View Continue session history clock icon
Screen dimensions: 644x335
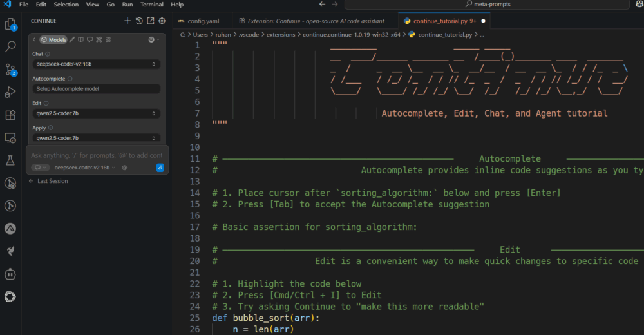(x=139, y=21)
